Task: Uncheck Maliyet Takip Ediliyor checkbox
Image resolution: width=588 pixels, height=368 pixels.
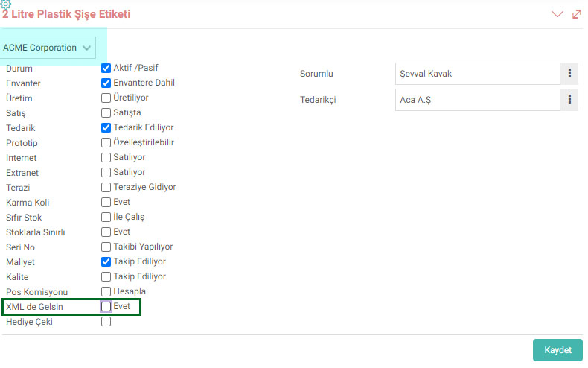Action: coord(106,261)
